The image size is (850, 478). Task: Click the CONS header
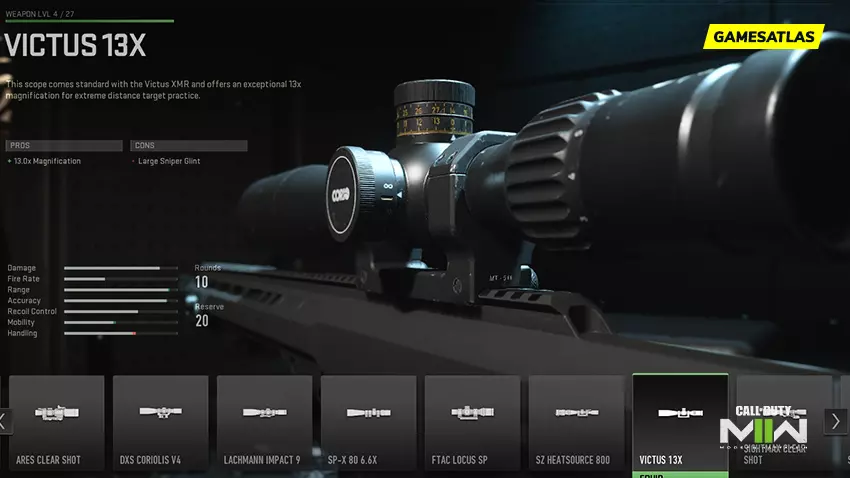[189, 145]
